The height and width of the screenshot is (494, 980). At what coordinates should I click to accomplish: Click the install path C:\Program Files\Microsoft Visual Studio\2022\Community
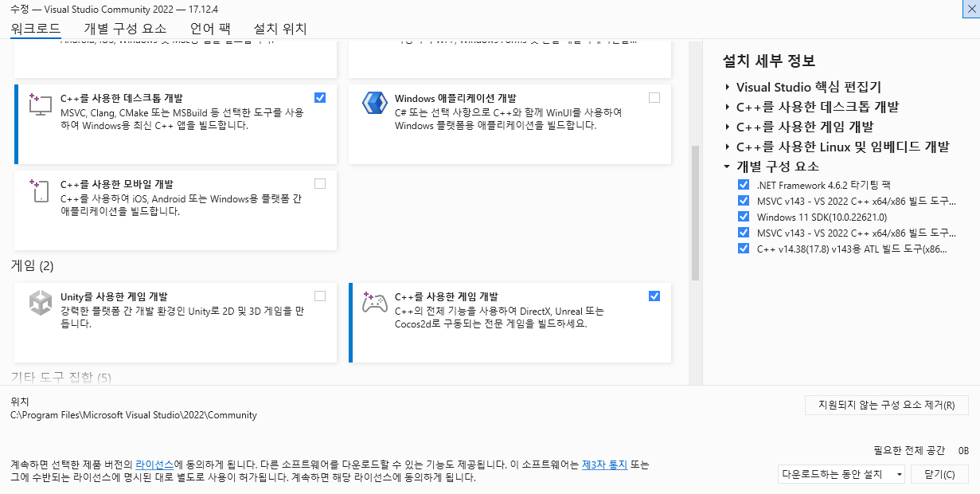[x=134, y=414]
